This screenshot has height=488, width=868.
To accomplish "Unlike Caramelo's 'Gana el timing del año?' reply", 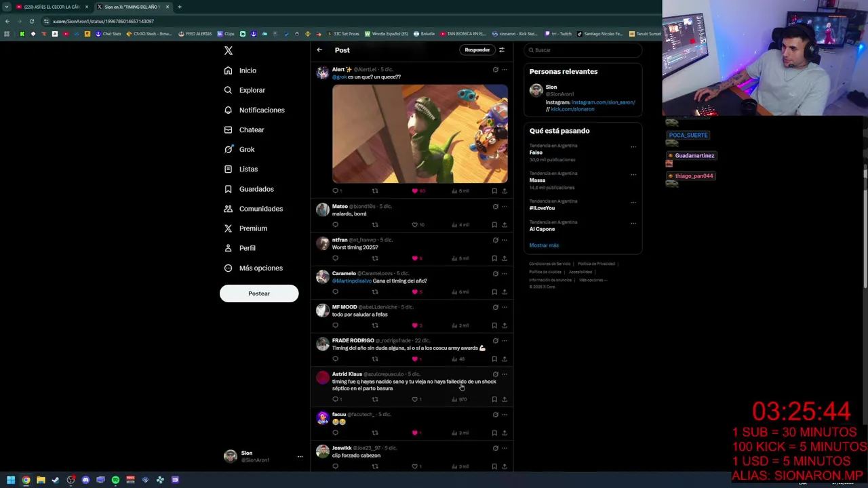I will 415,291.
